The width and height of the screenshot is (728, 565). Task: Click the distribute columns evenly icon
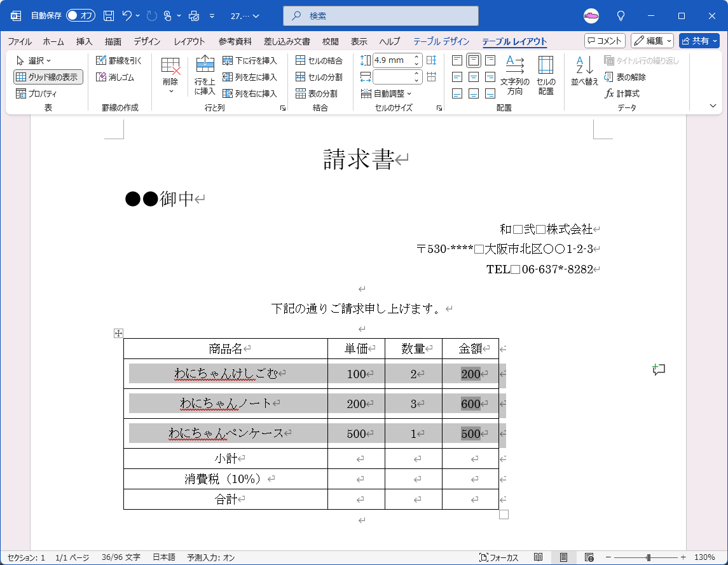pyautogui.click(x=431, y=77)
